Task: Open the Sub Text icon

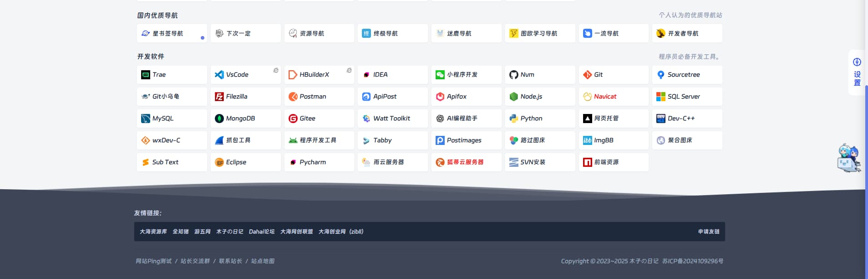Action: pyautogui.click(x=146, y=162)
